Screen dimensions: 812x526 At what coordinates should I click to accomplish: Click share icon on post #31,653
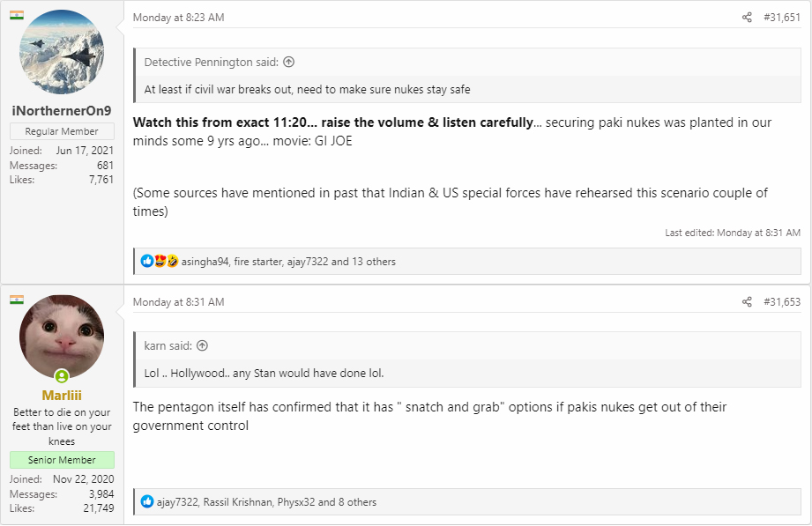[747, 302]
